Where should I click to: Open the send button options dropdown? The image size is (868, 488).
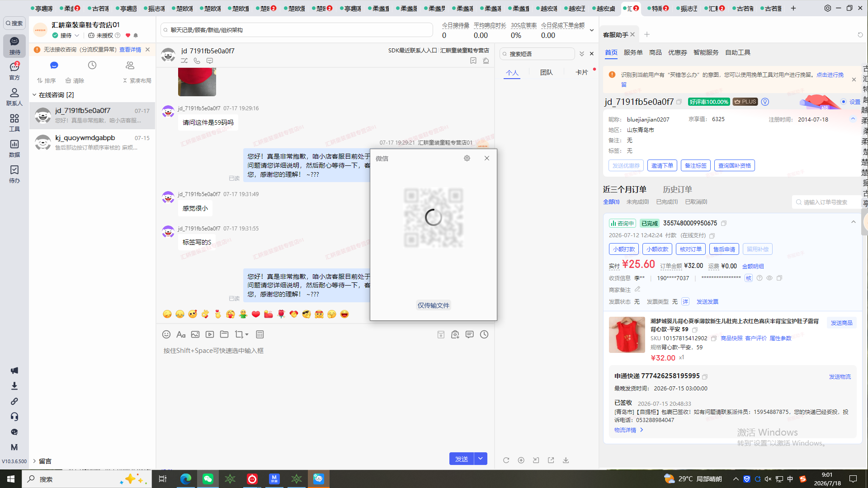point(481,459)
